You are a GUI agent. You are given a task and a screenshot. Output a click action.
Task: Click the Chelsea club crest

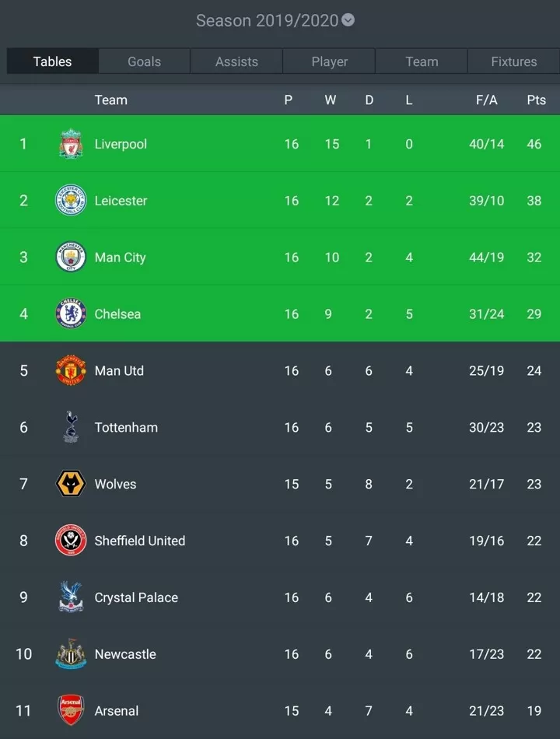coord(71,313)
